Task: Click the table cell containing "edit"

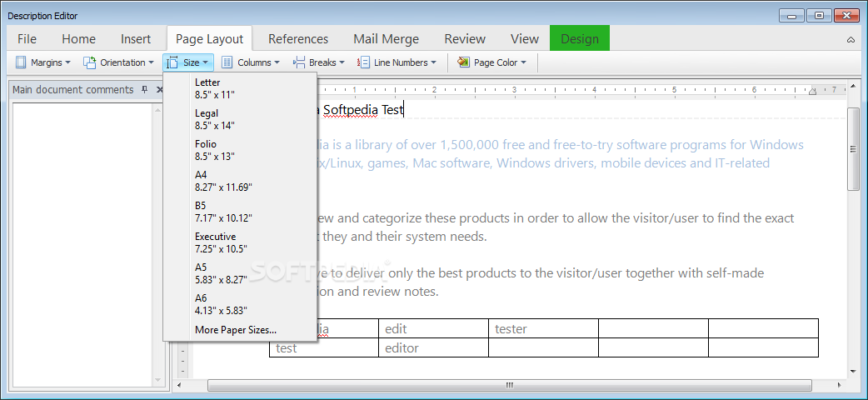Action: (x=434, y=328)
